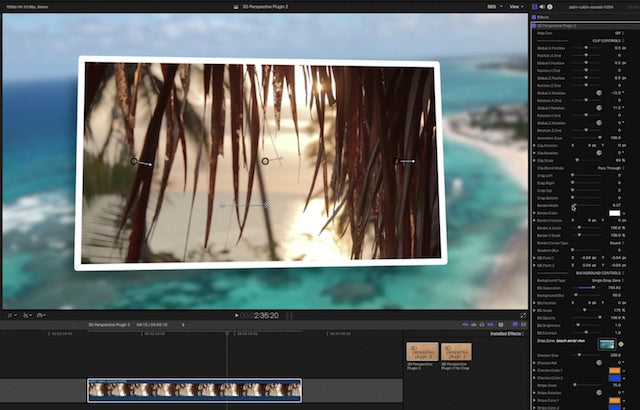The image size is (640, 410).
Task: Click the audio inspector speaker icon
Action: point(542,6)
